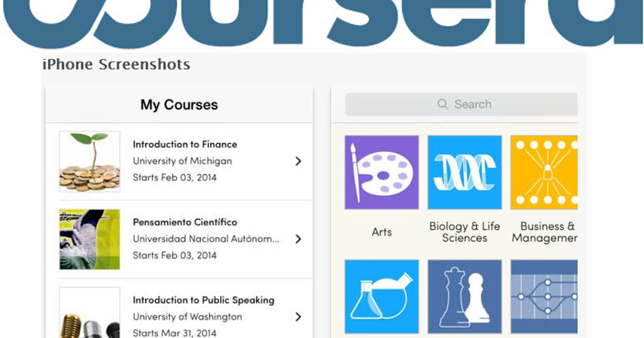Click the Biology & Life Sciences label

tap(465, 232)
